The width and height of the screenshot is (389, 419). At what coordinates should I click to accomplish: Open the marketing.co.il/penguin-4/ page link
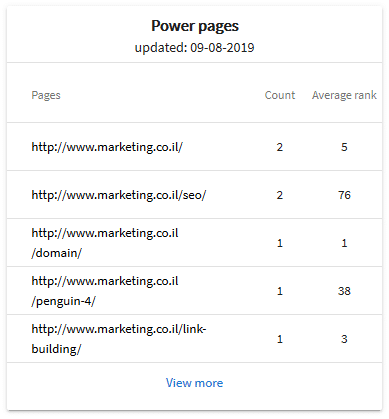(x=105, y=291)
